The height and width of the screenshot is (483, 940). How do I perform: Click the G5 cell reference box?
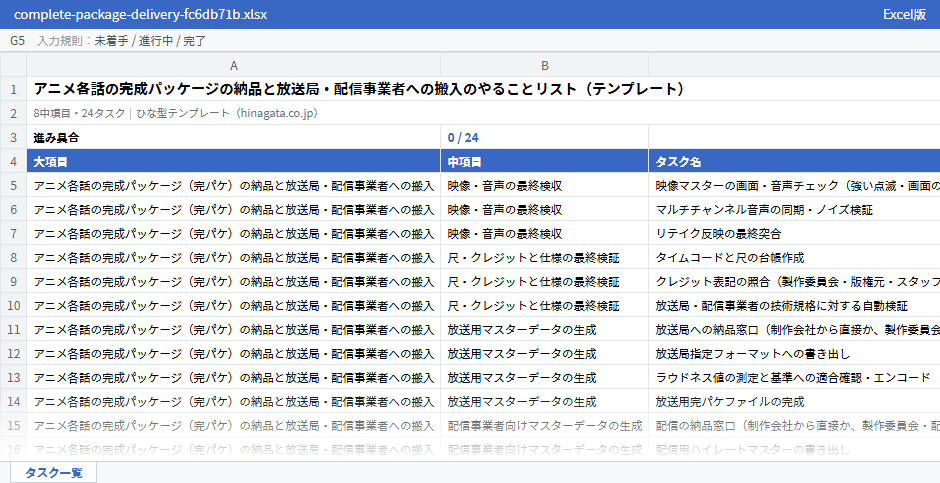pos(17,41)
